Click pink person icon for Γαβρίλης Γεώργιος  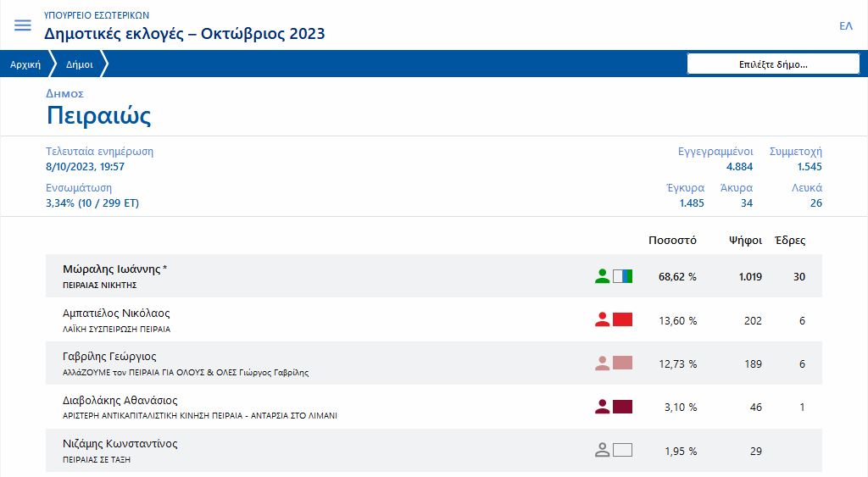point(602,363)
